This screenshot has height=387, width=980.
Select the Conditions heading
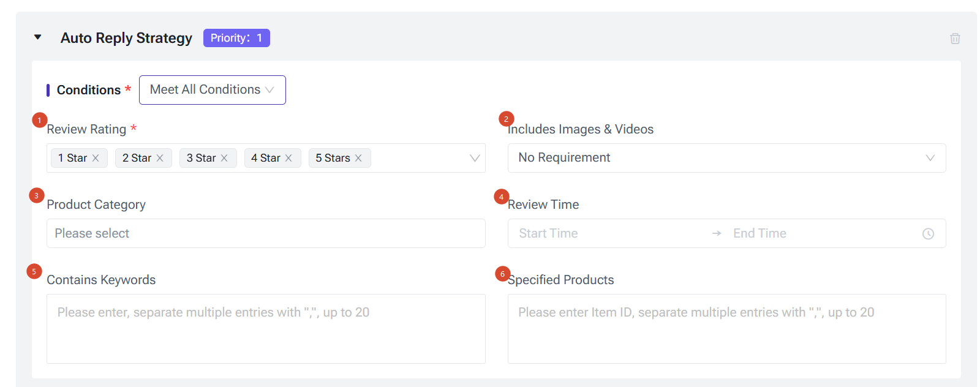coord(89,90)
